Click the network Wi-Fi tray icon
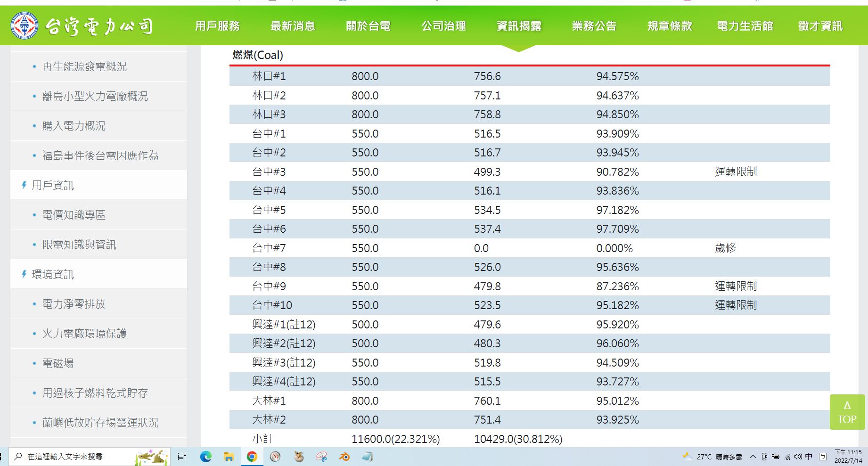Viewport: 868px width, 466px height. 787,457
